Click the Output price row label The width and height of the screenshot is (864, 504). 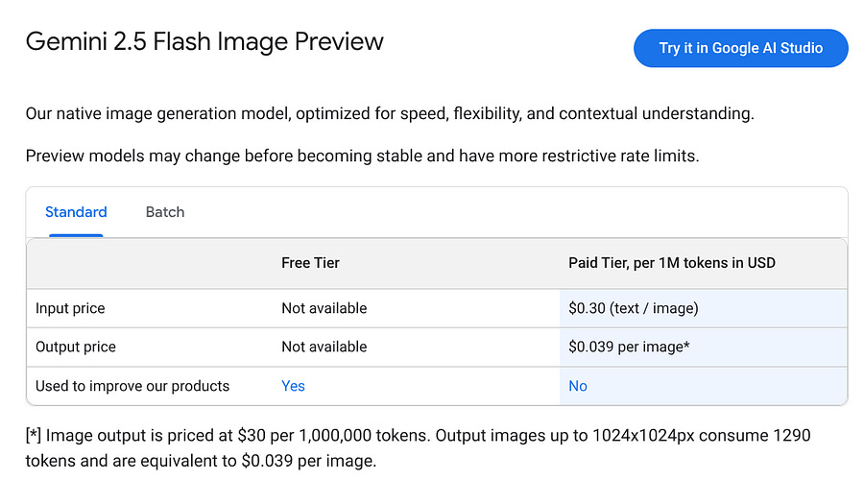76,347
